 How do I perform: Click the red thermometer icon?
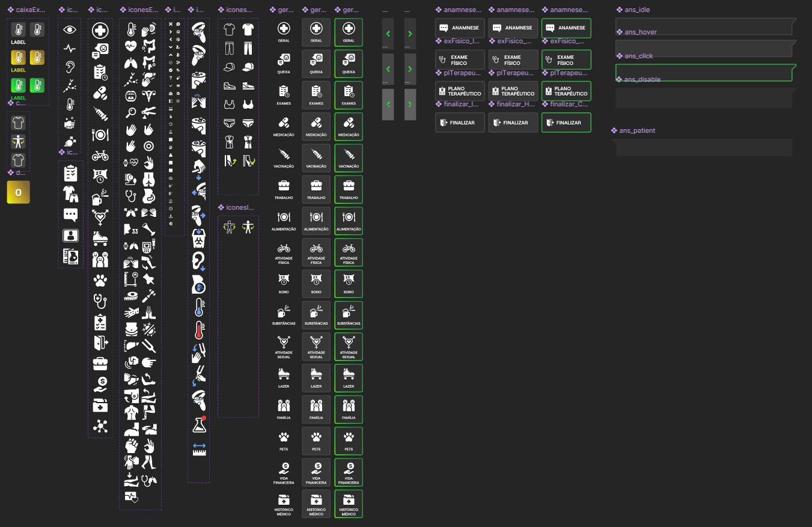pyautogui.click(x=199, y=330)
